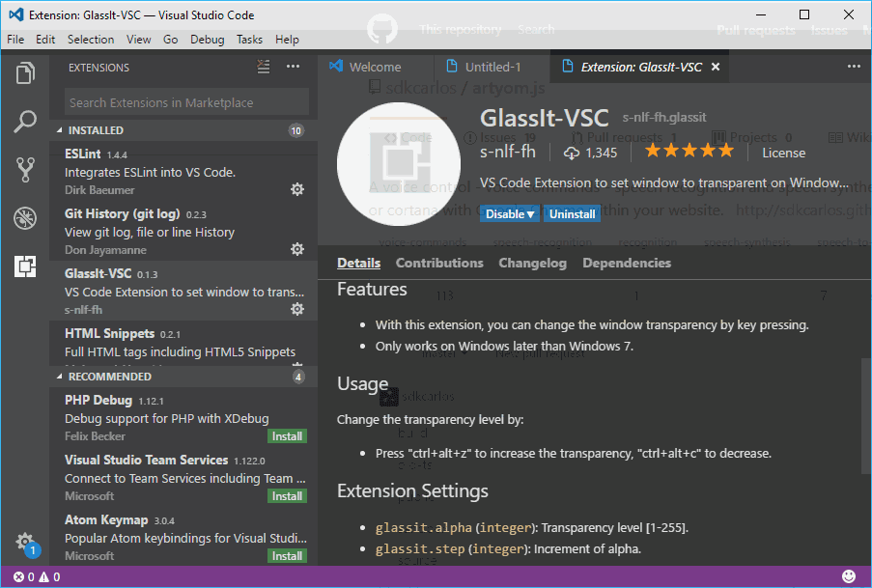Click the GlassIt-VSC extension title heading
872x588 pixels.
pyautogui.click(x=545, y=118)
